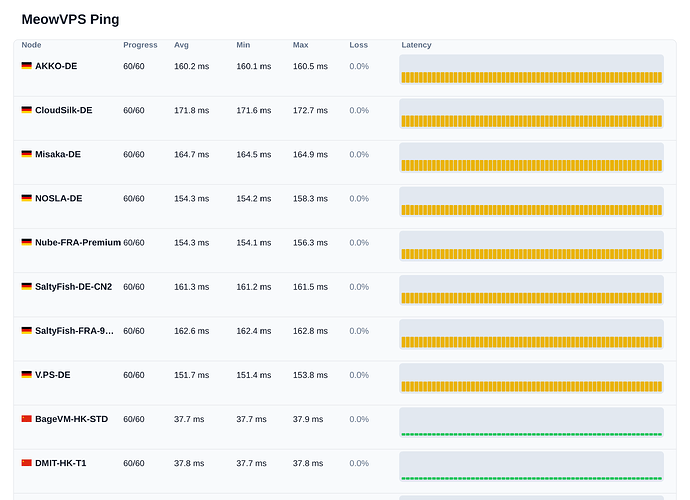Screen dimensions: 690x500
Task: Select the SaltyFish-DE-CN2 node name
Action: tap(73, 287)
